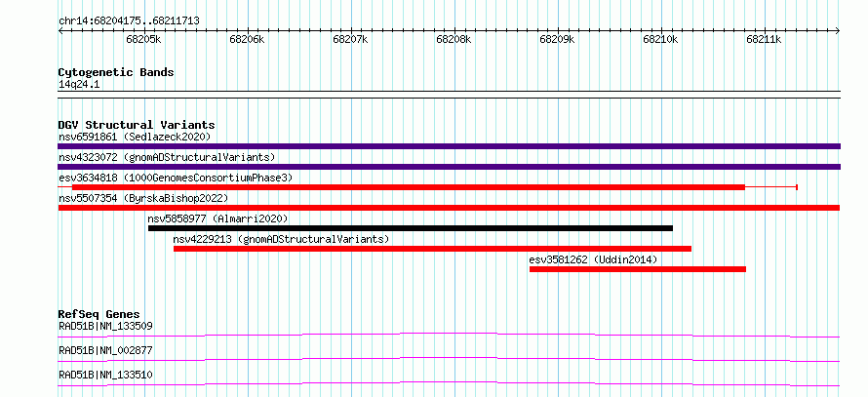The width and height of the screenshot is (868, 397).
Task: Click the RefSeq Genes track title
Action: pos(99,314)
